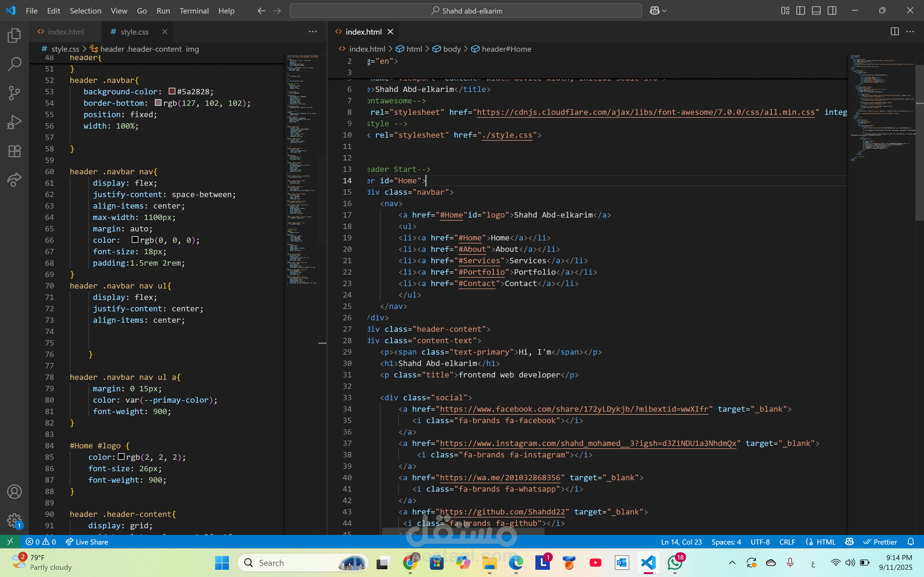Image resolution: width=924 pixels, height=577 pixels.
Task: Toggle the Primary Side Bar layout button
Action: [801, 11]
